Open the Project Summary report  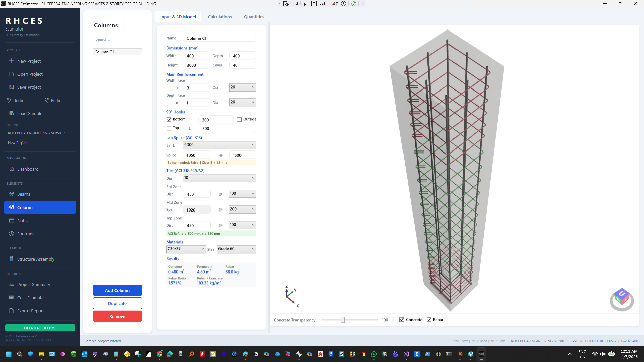pyautogui.click(x=34, y=284)
